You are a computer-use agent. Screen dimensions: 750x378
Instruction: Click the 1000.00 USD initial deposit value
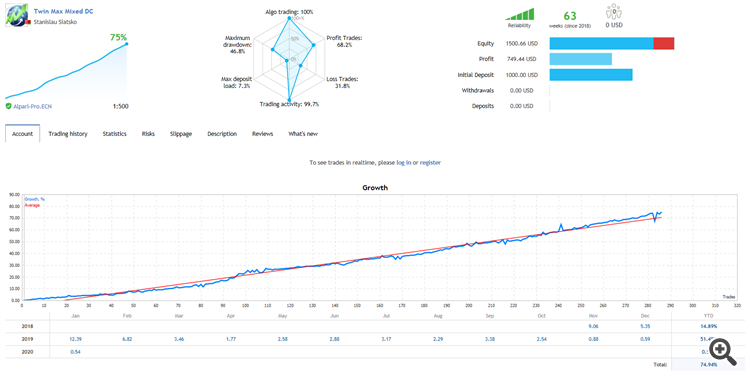click(x=521, y=75)
